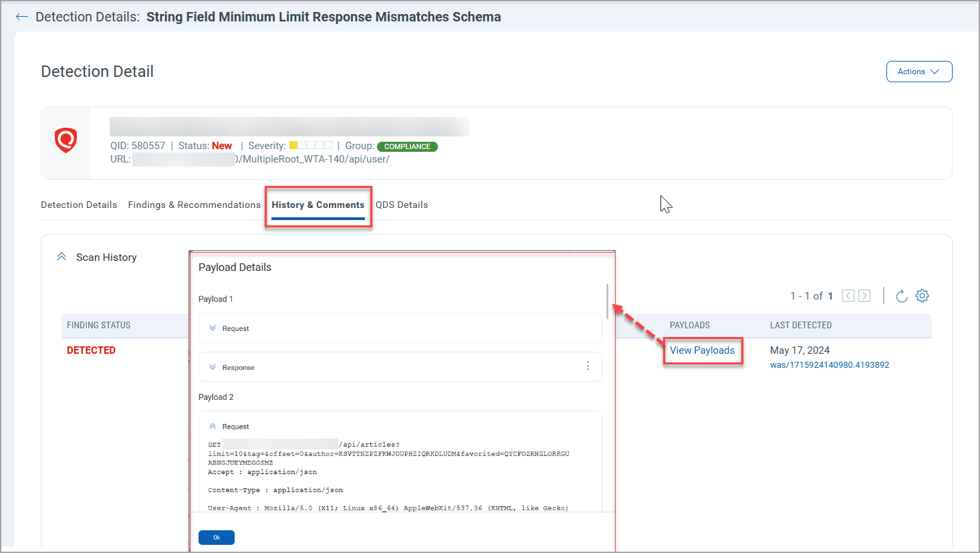Open scan link was/1715924140980.4193892

[830, 365]
